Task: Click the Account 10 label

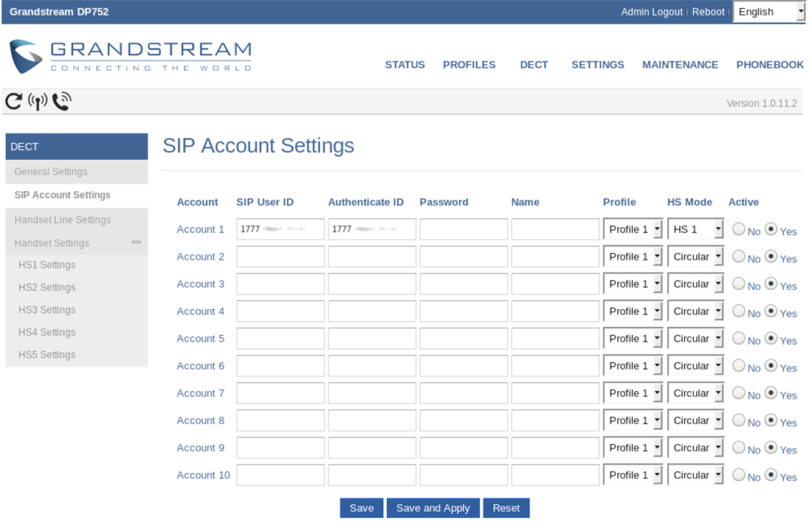Action: click(x=203, y=475)
